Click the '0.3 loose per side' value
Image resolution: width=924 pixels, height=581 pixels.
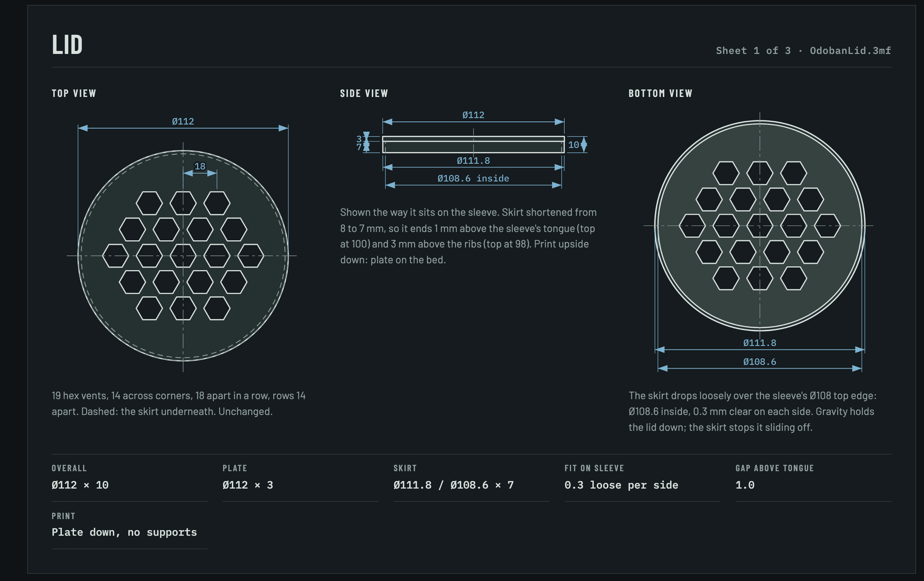(x=621, y=485)
